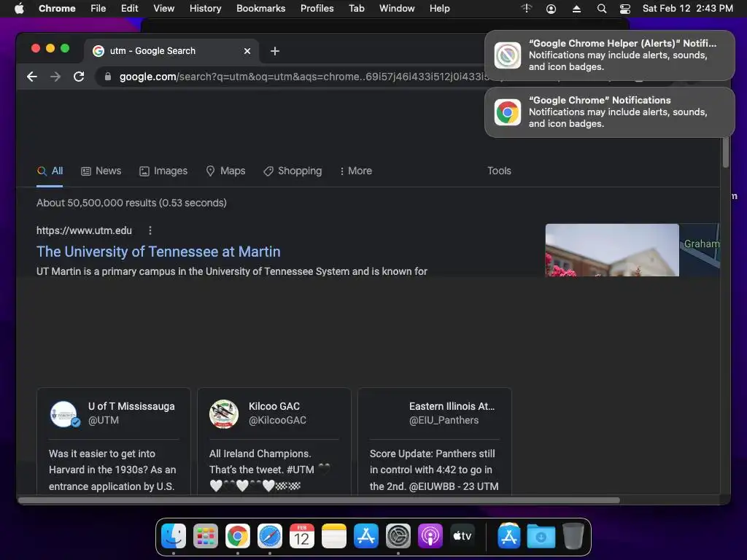Click the @EIU_Panthers handle
Image resolution: width=747 pixels, height=560 pixels.
coord(444,420)
